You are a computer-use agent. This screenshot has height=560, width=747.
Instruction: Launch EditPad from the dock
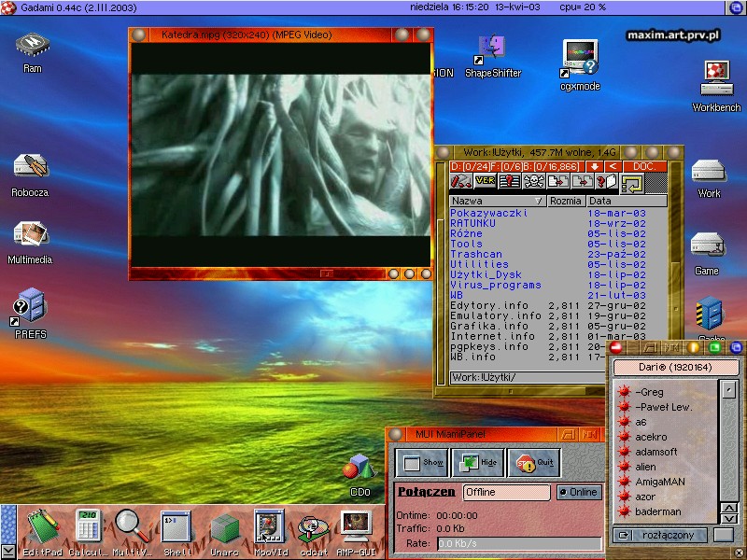42,526
